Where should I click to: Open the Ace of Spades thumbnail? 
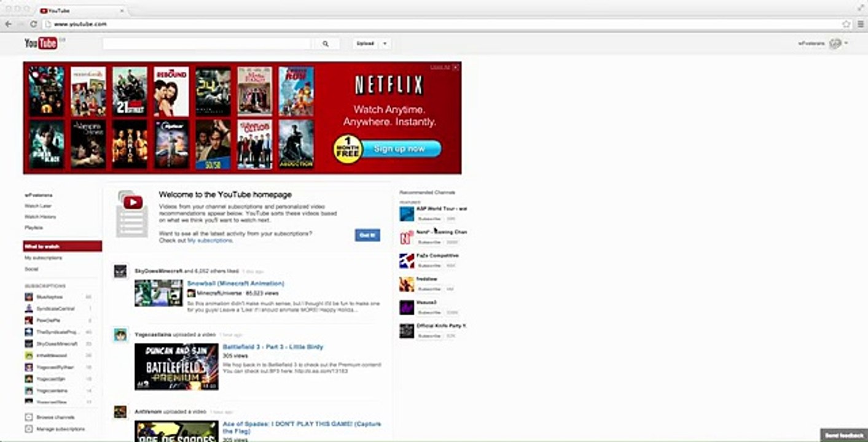(177, 432)
